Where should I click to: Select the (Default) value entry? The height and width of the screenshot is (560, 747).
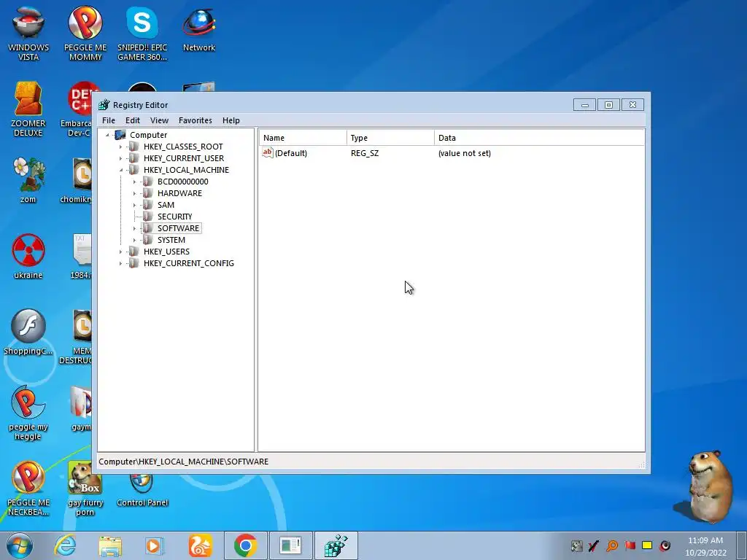(290, 153)
